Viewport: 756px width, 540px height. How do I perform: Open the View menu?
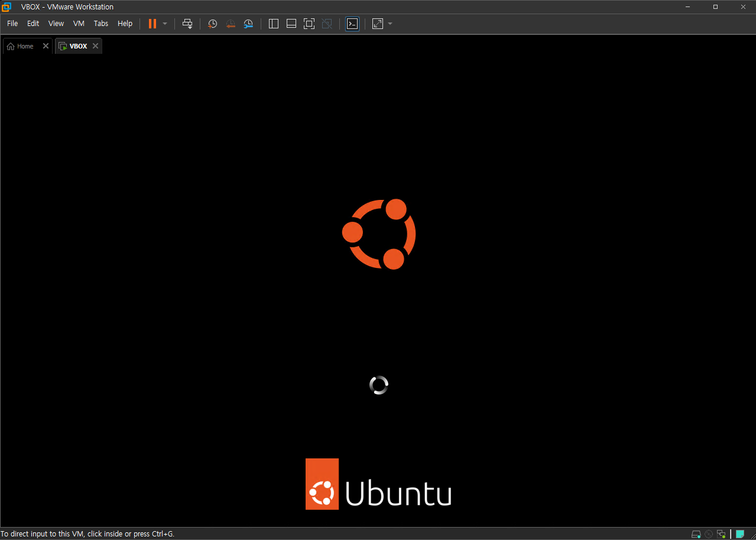coord(56,24)
